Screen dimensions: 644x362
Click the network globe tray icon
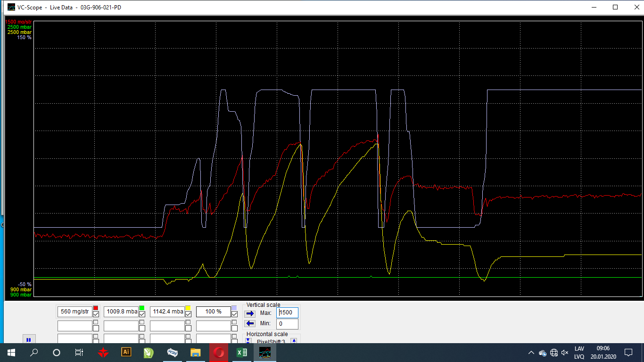(554, 353)
